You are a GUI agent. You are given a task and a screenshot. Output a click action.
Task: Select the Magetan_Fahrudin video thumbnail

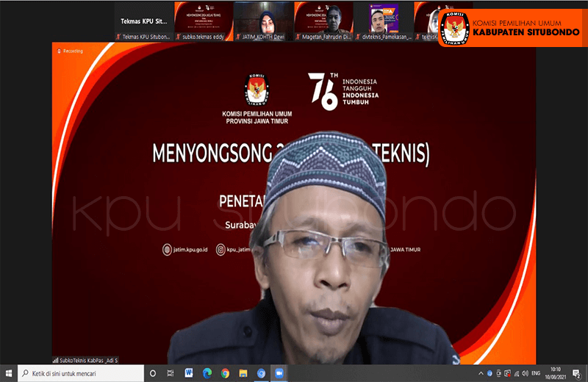(x=323, y=21)
